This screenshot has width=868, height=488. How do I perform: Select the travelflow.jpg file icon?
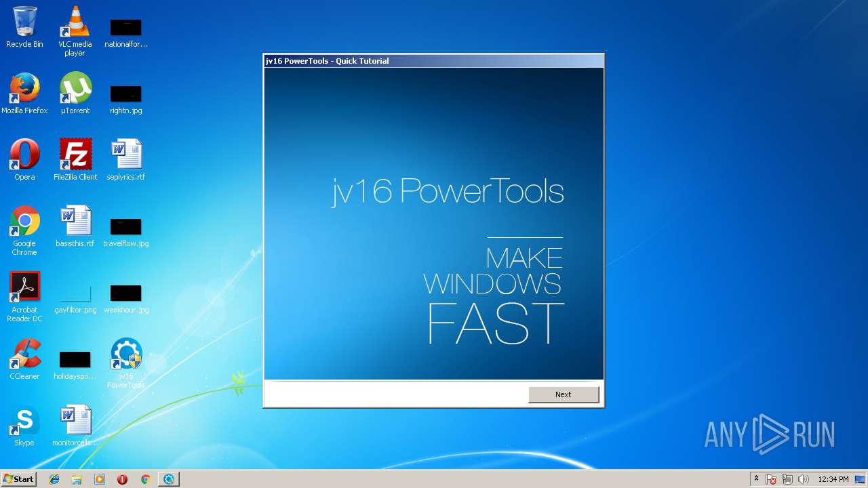(x=125, y=232)
